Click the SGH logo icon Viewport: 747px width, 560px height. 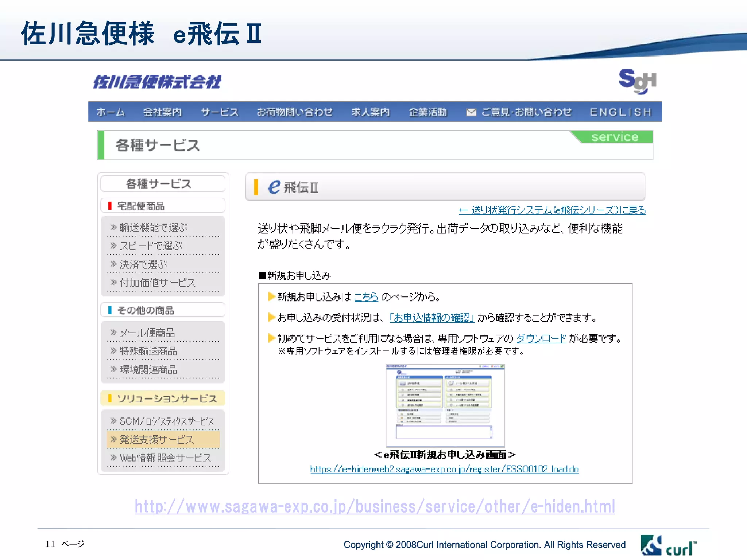tap(637, 81)
